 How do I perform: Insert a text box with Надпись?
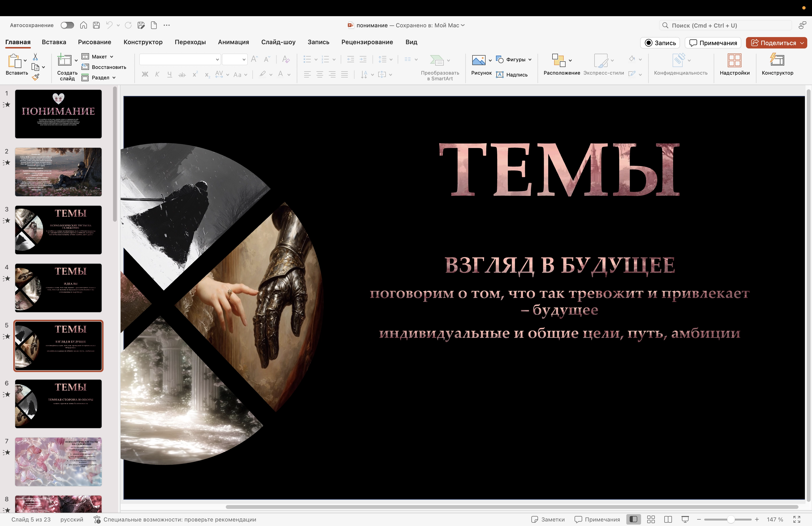pyautogui.click(x=512, y=74)
